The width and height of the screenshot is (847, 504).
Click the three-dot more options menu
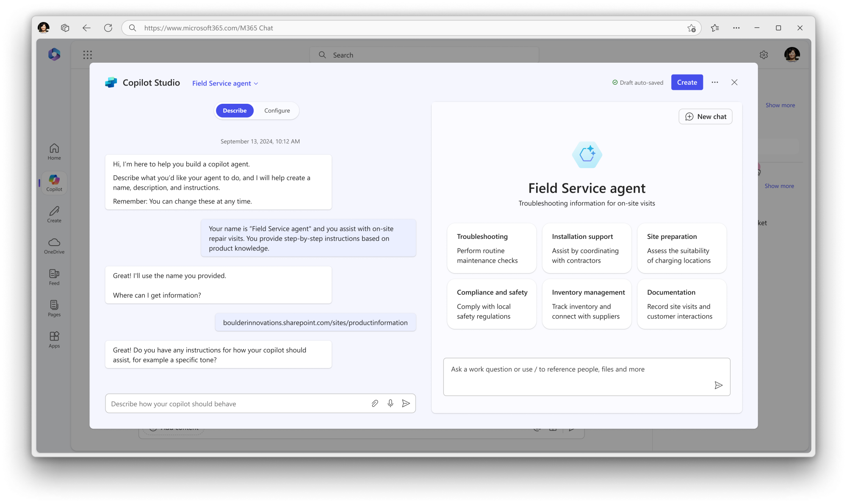(x=715, y=82)
